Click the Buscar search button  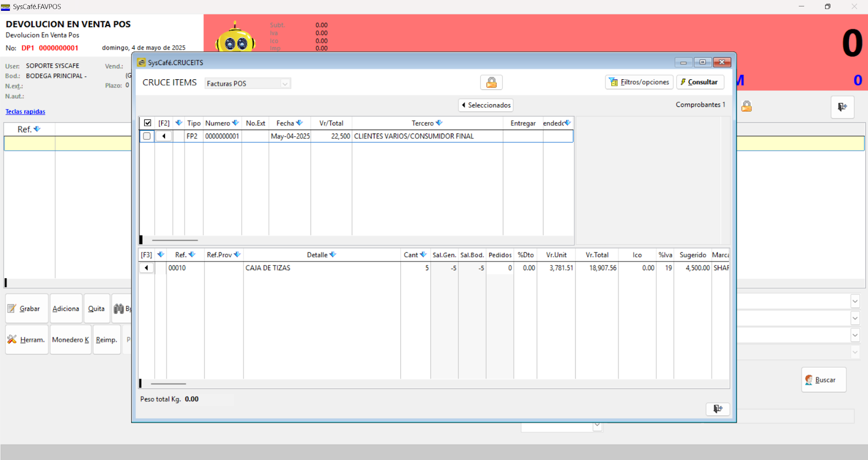coord(824,380)
